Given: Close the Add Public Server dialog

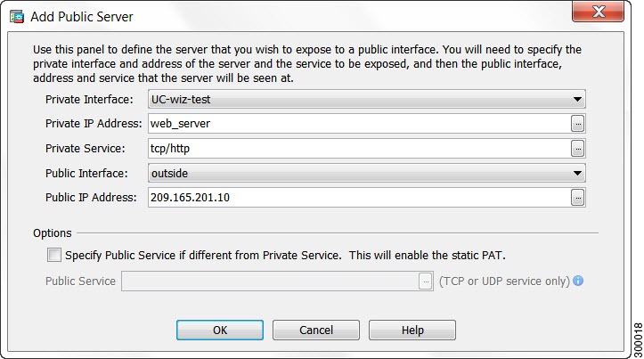Looking at the screenshot, I should (598, 12).
